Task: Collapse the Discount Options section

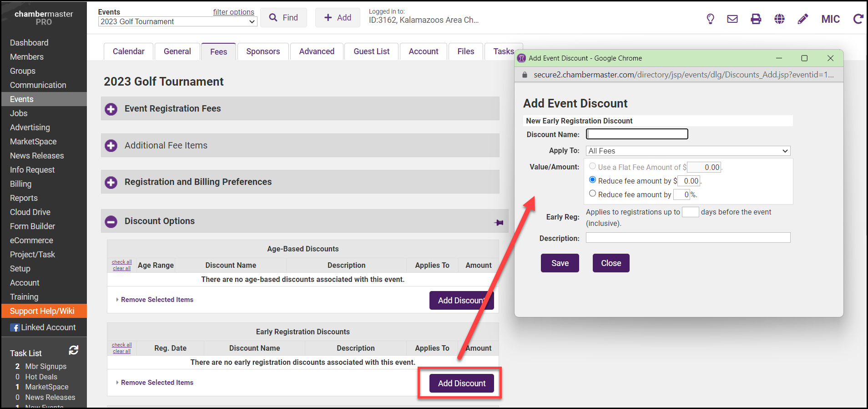Action: coord(111,222)
